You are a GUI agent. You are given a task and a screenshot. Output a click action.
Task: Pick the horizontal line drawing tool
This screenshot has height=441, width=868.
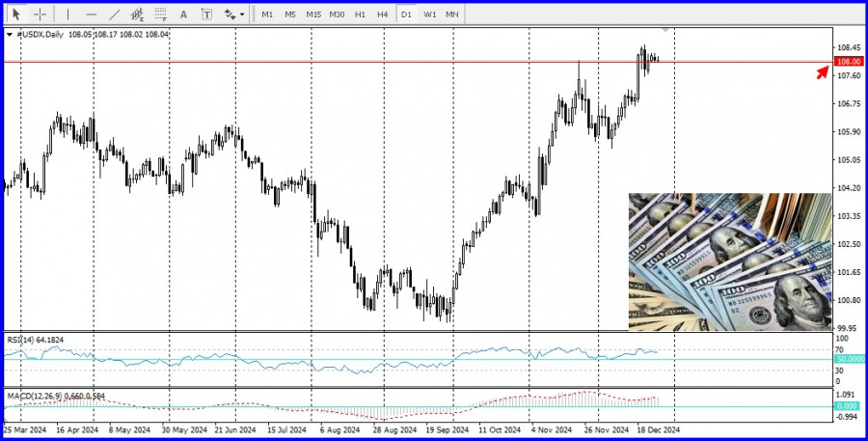pos(92,14)
